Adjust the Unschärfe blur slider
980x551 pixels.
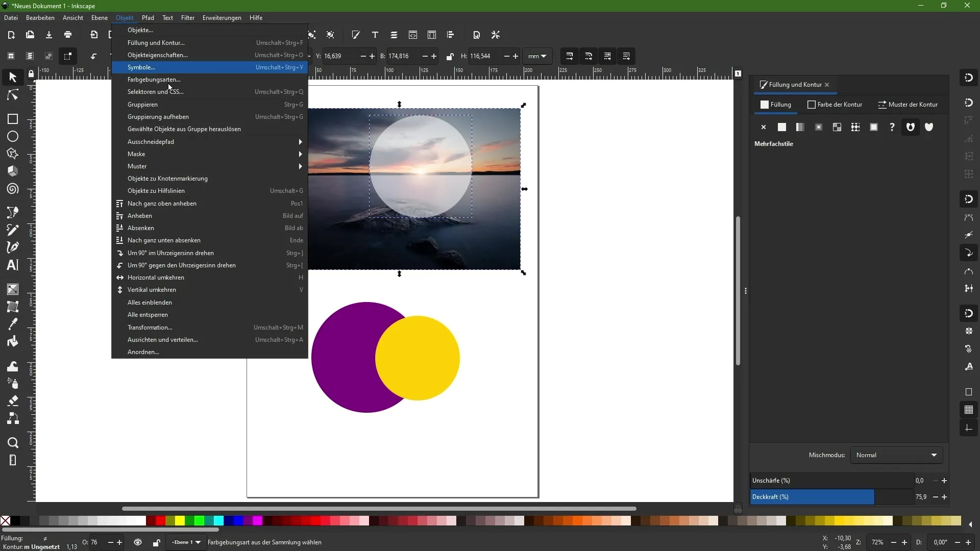click(831, 481)
